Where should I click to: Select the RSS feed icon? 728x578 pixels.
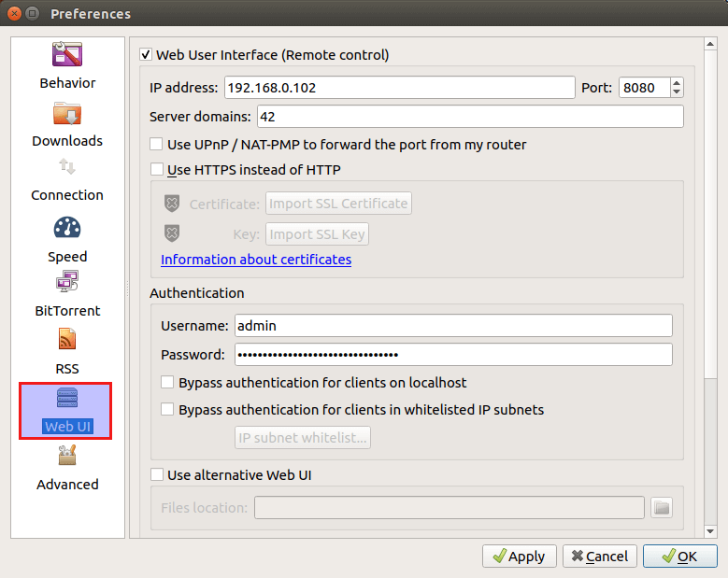click(x=67, y=340)
